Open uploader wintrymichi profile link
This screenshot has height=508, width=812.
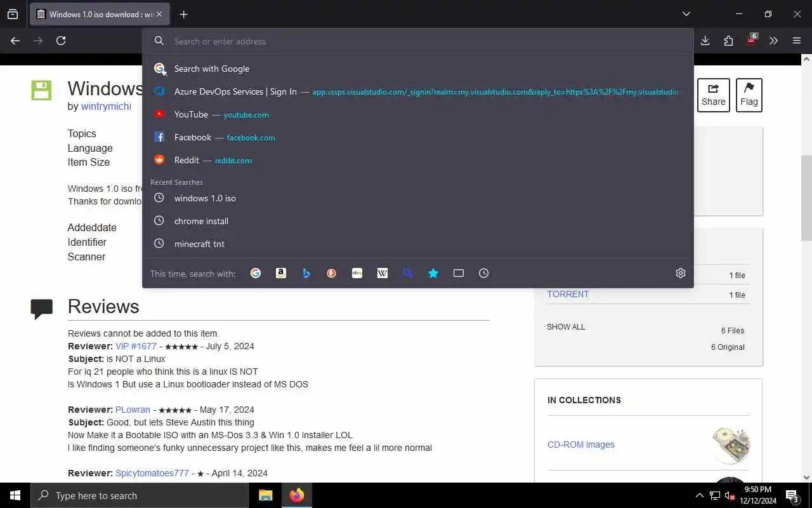tap(106, 107)
